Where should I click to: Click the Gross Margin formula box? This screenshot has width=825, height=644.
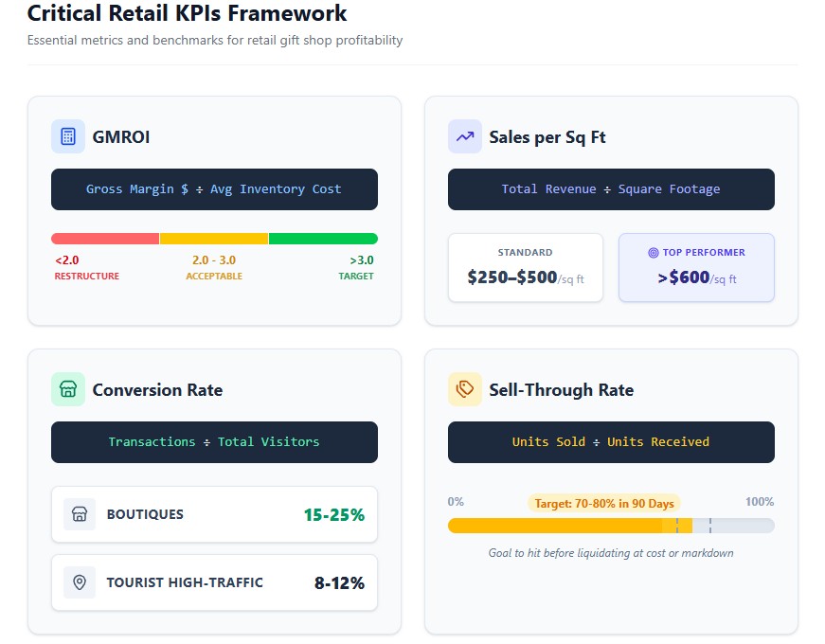click(x=214, y=189)
